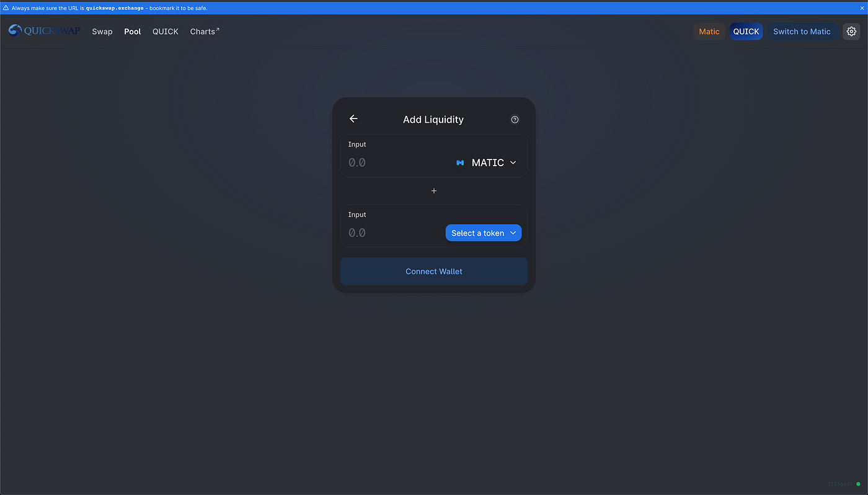Open the Charts external link
The width and height of the screenshot is (868, 495).
[x=205, y=31]
